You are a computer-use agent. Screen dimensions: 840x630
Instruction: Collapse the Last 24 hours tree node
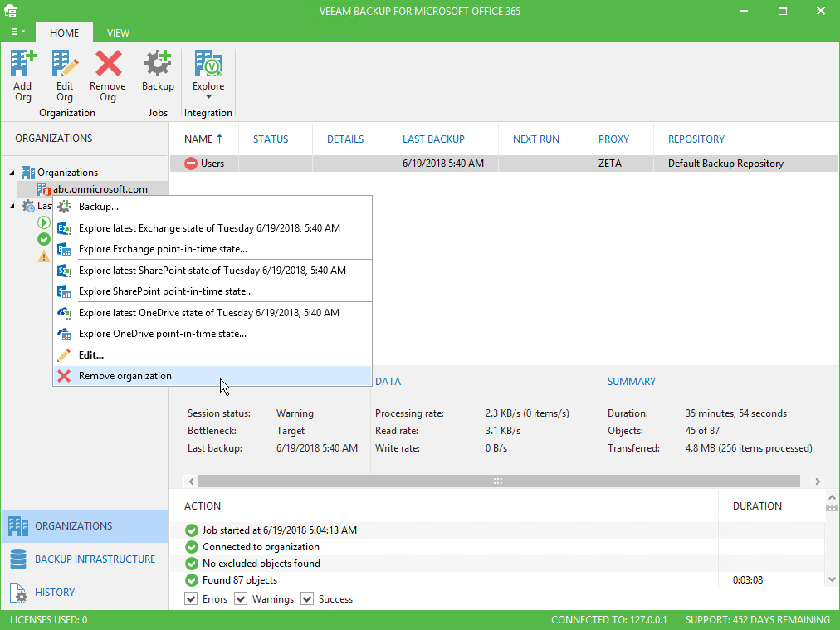12,206
